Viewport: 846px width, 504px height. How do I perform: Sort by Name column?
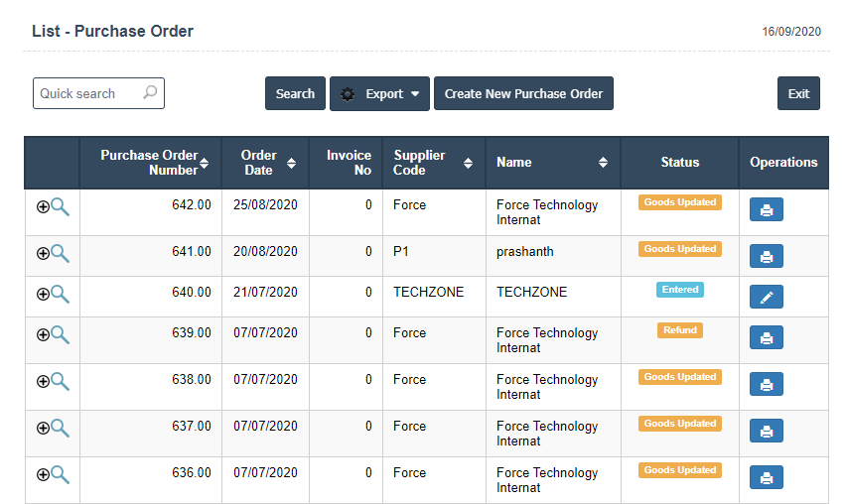603,163
